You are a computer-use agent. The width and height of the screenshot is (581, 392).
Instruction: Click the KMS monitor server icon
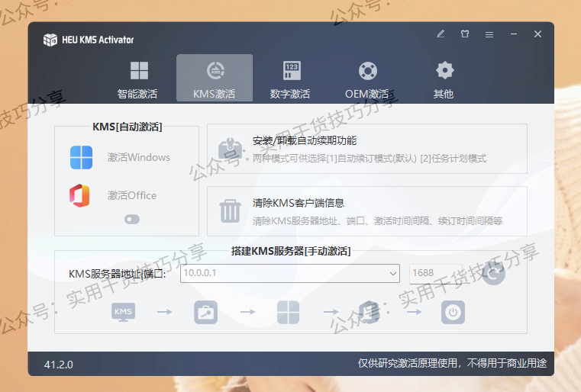(124, 312)
